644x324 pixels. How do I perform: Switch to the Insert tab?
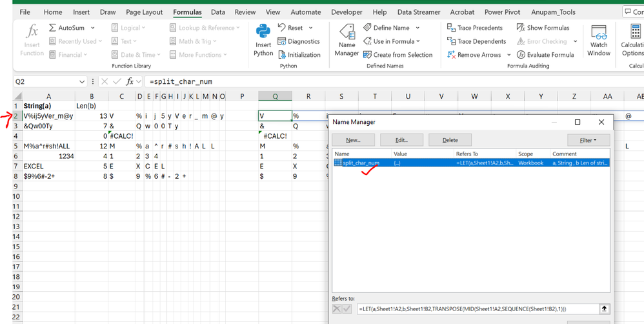point(81,12)
